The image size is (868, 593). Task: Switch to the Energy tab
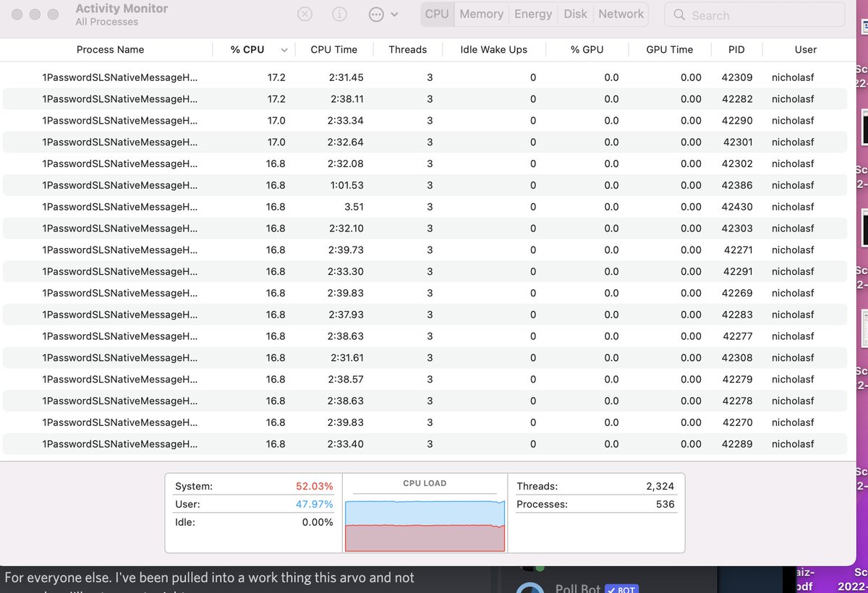(x=533, y=14)
